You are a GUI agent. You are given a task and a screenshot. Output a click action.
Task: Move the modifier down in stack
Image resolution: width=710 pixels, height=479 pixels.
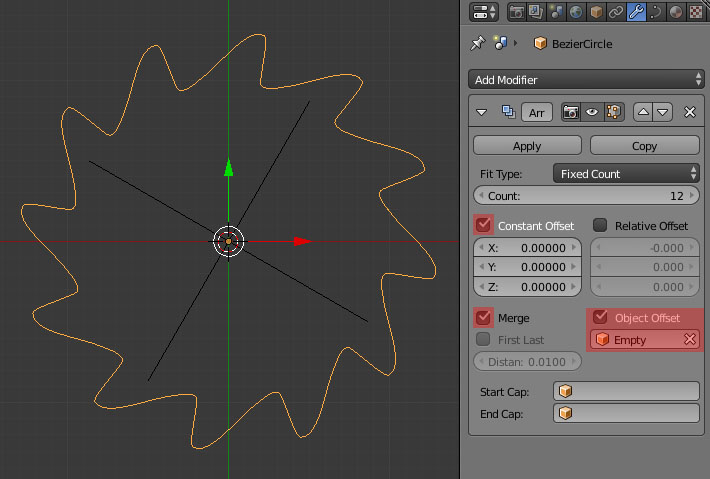[662, 112]
